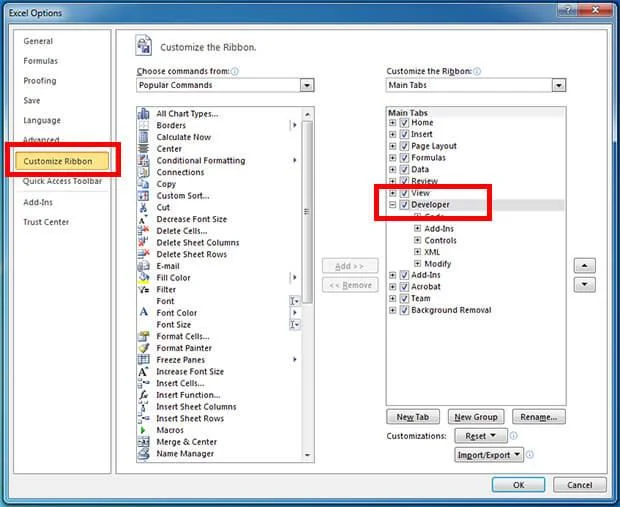The image size is (620, 507).
Task: Click the Format Painter brush icon
Action: (x=143, y=348)
